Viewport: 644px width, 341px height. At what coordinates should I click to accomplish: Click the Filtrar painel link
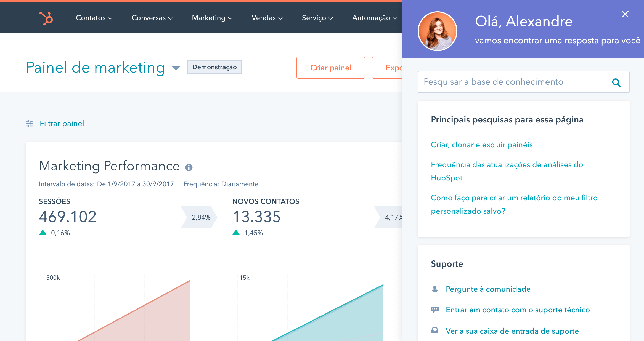click(62, 124)
